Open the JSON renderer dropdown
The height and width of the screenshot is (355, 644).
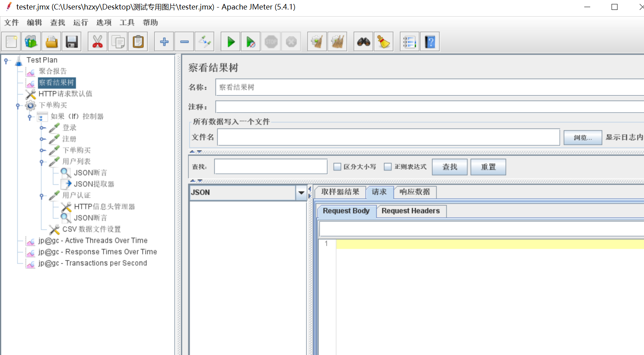[301, 193]
